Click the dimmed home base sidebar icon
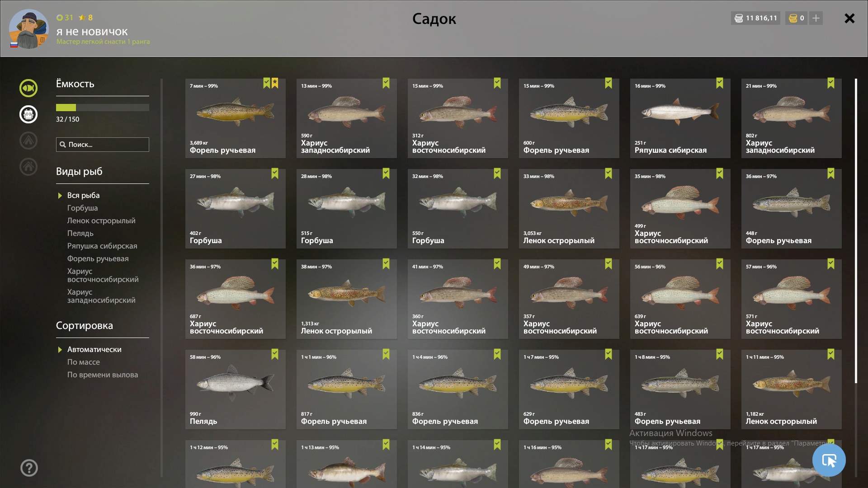The height and width of the screenshot is (488, 868). click(28, 167)
